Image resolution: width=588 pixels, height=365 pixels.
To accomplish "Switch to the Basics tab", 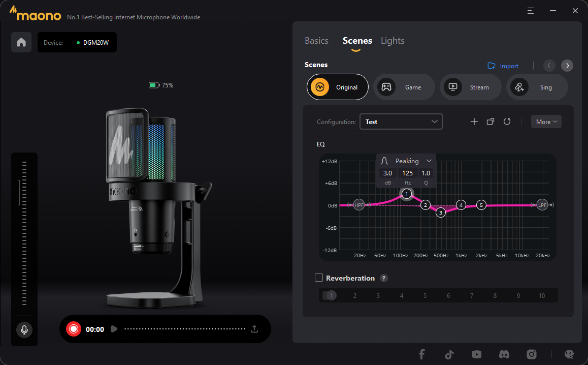I will coord(316,41).
